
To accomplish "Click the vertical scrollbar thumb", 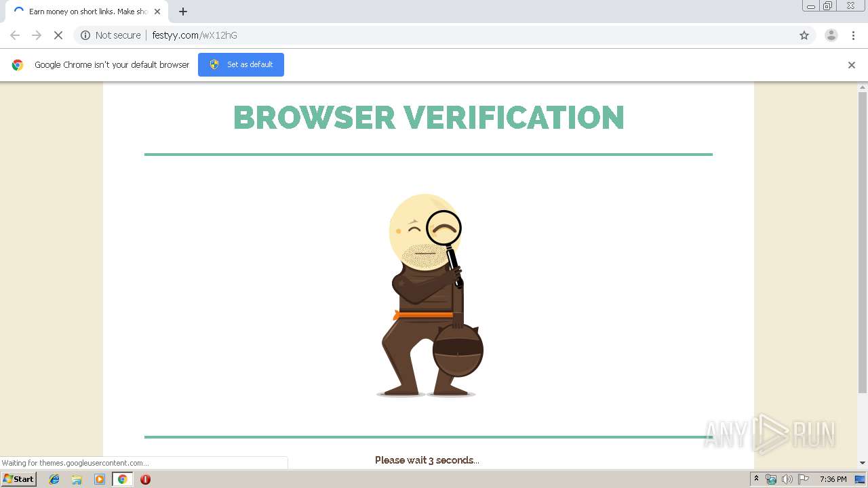I will [863, 242].
